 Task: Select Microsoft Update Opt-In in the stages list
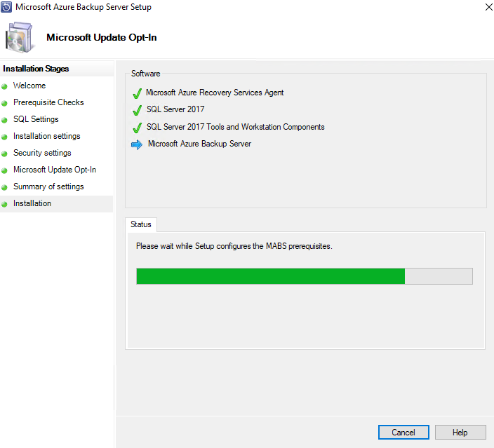click(x=55, y=170)
